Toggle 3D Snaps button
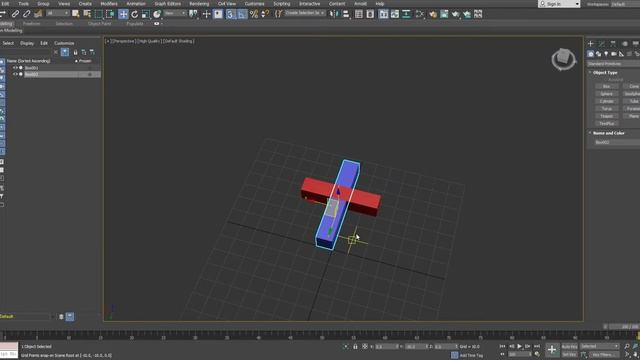This screenshot has width=640, height=360. 231,14
